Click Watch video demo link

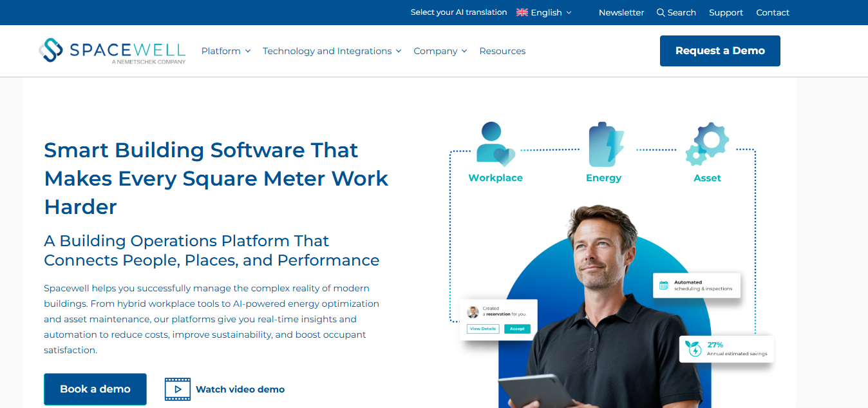(x=240, y=389)
